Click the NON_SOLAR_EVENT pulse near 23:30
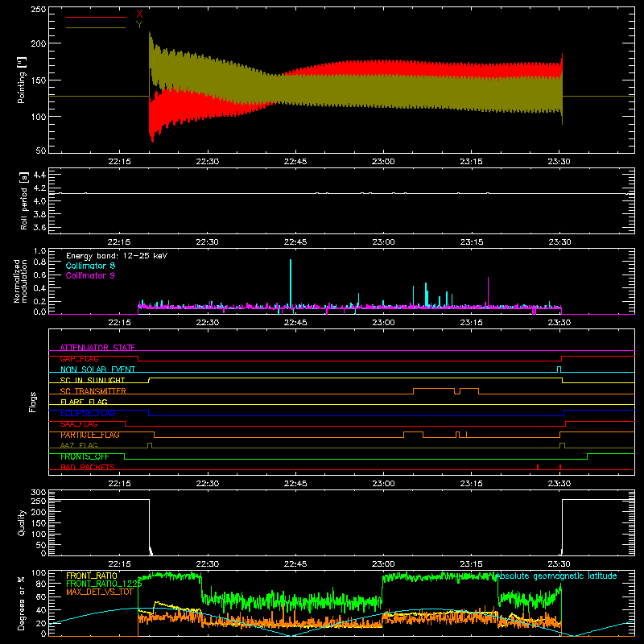This screenshot has height=644, width=644. [559, 369]
